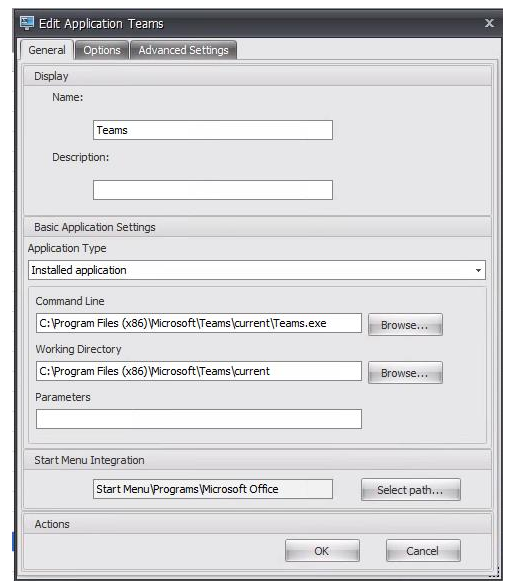Image resolution: width=527 pixels, height=584 pixels.
Task: Click into the empty Description field
Action: click(x=213, y=190)
